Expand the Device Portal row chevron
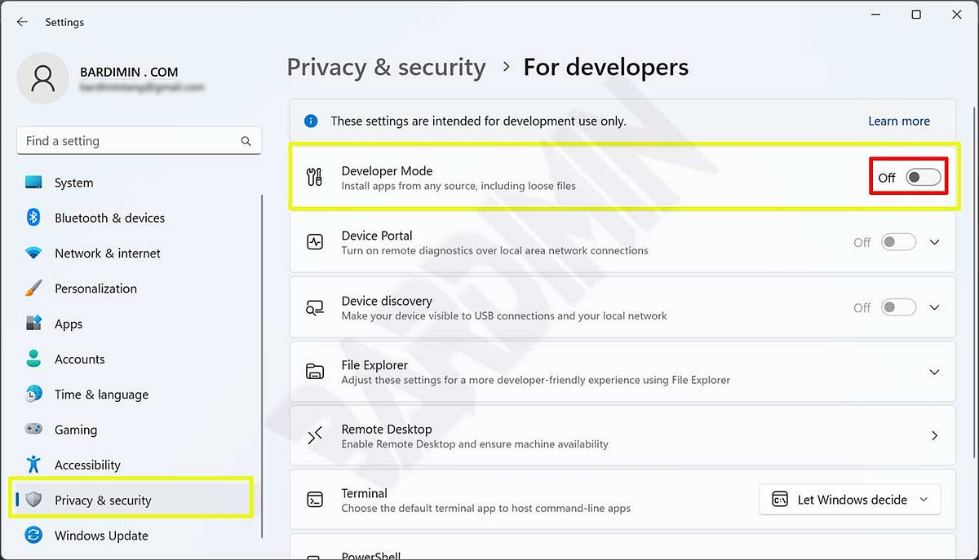 [934, 241]
